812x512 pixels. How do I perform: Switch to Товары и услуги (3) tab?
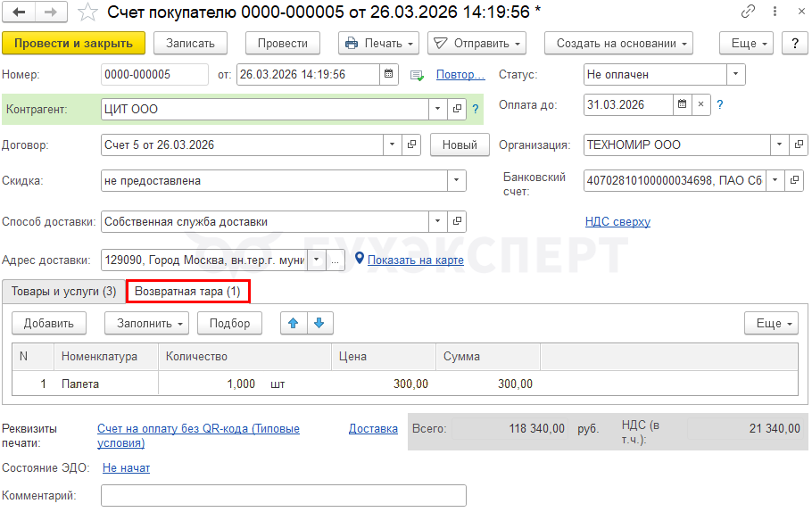coord(63,292)
